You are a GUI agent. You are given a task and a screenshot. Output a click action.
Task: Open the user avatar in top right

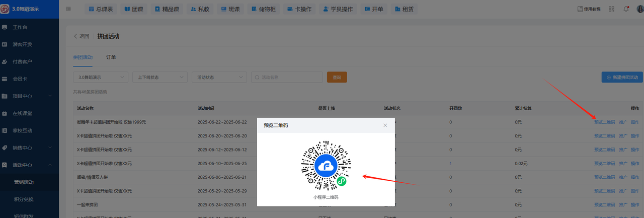pyautogui.click(x=640, y=9)
